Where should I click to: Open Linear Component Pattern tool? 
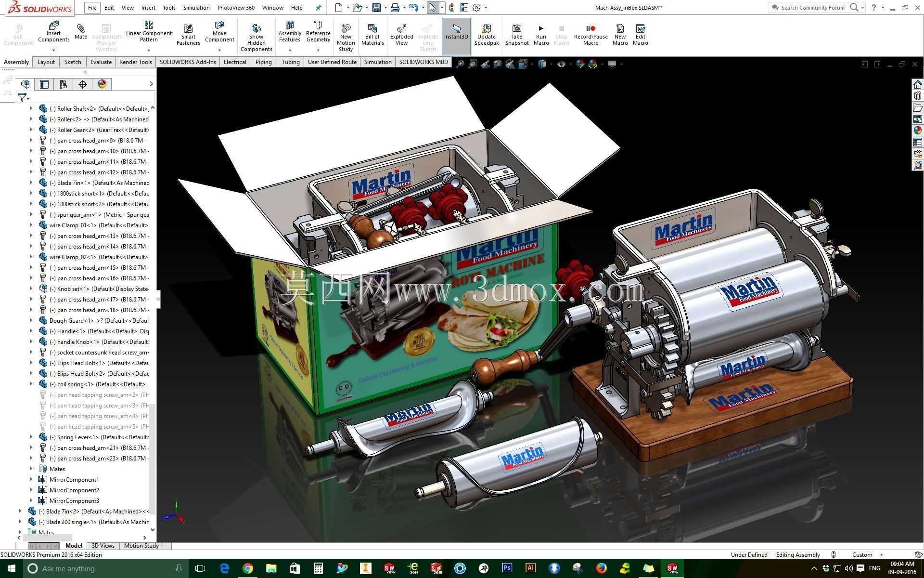pyautogui.click(x=149, y=32)
